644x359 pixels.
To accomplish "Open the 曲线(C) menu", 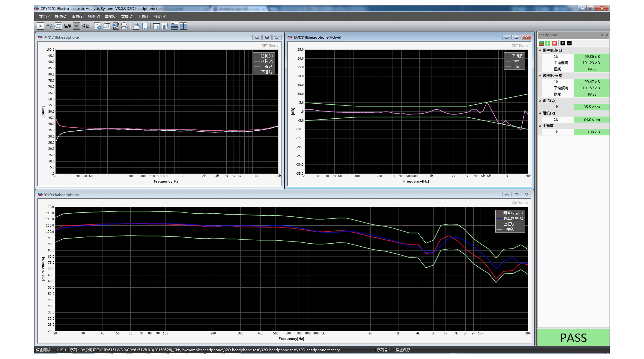I will click(x=110, y=16).
